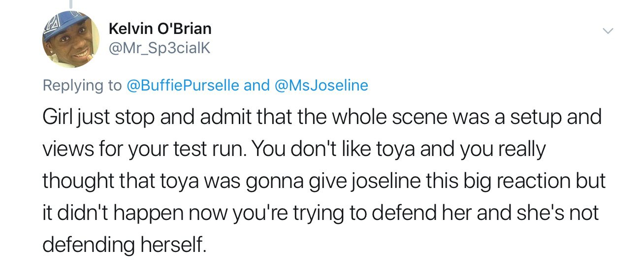This screenshot has height=279, width=644.
Task: Click the tweet line starting "Girl just stop"
Action: (322, 118)
